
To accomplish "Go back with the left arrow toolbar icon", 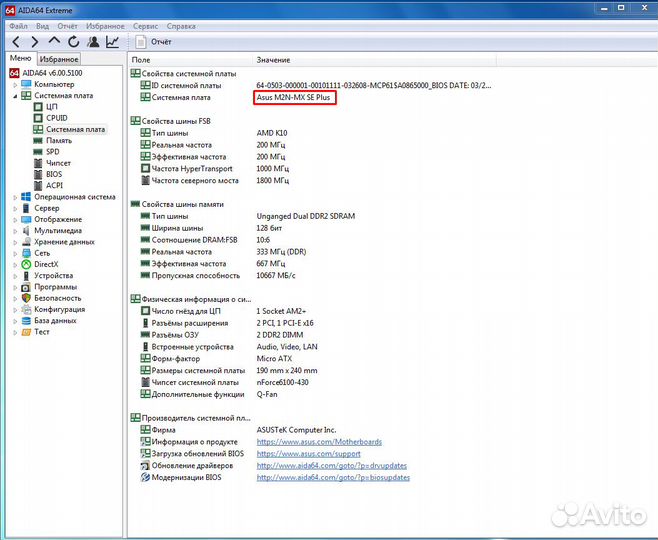I will pos(16,42).
